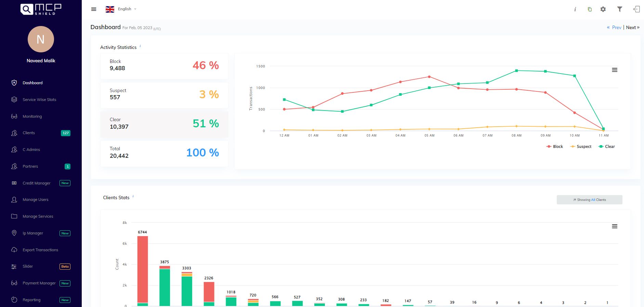This screenshot has width=644, height=307.
Task: Click the Clear data point at 08 AM
Action: [x=516, y=71]
